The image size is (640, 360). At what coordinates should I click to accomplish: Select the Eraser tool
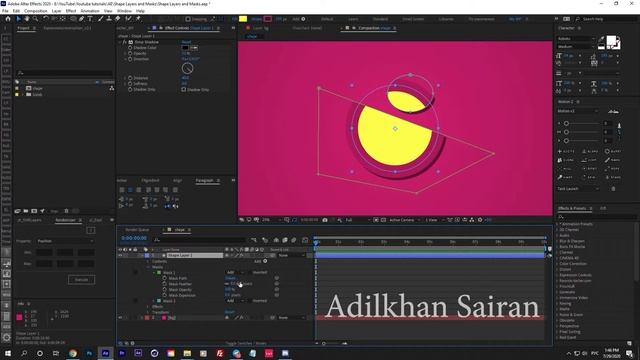tap(118, 19)
